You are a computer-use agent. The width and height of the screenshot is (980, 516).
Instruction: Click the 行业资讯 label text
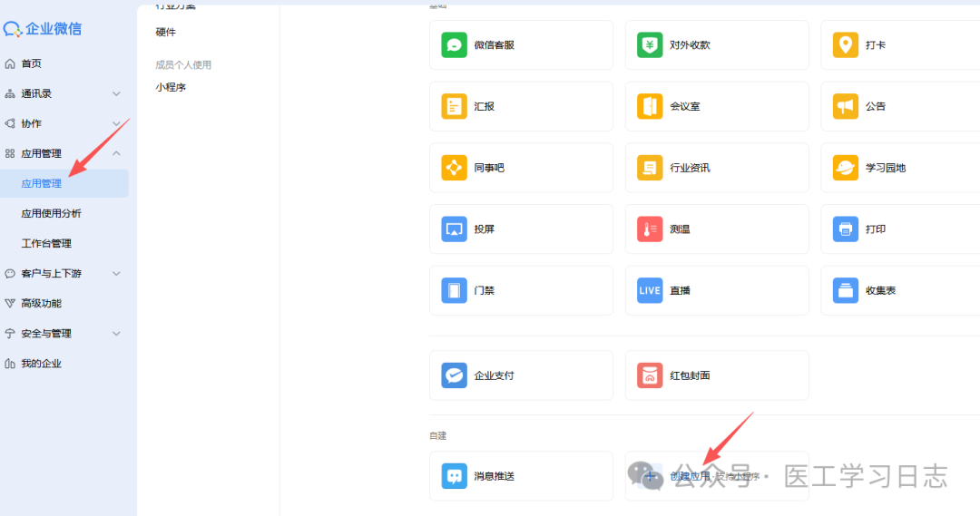tap(690, 168)
